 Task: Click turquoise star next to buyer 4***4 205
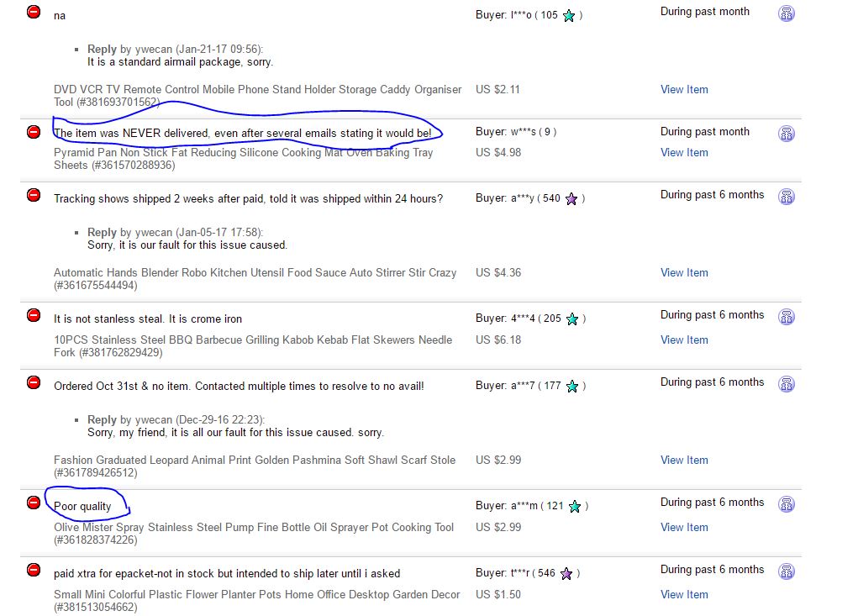tap(572, 319)
